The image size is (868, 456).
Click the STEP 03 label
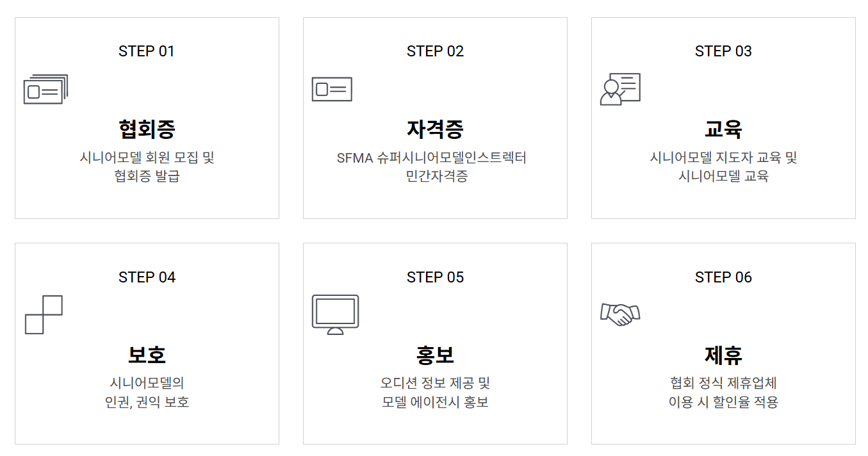[x=723, y=51]
